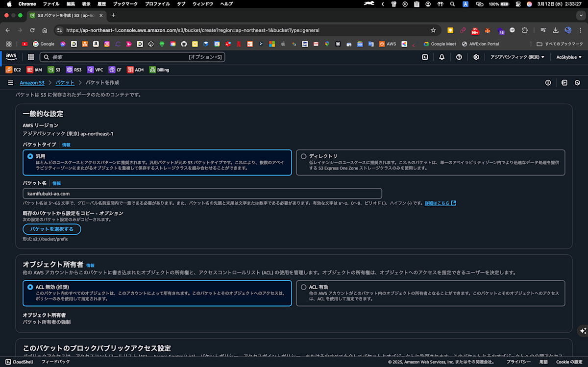The height and width of the screenshot is (367, 588).
Task: Open CloudShell from the footer
Action: [x=19, y=362]
